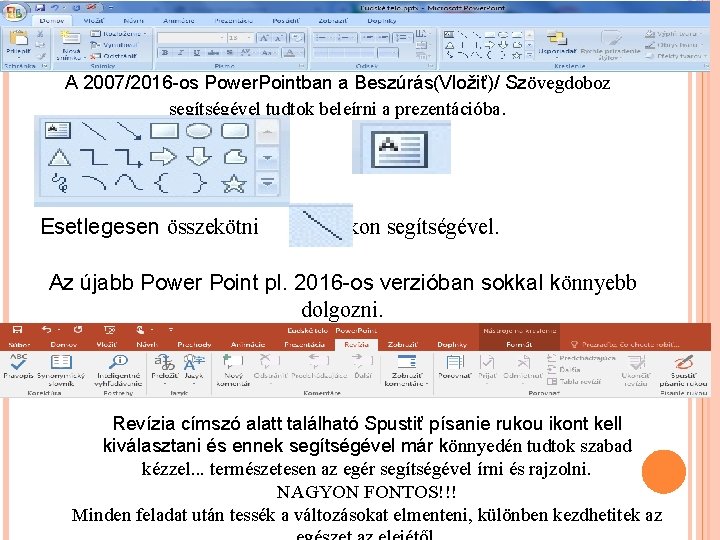Expand Obrys tvaru shape outline menu
This screenshot has width=720, height=540.
tap(675, 45)
